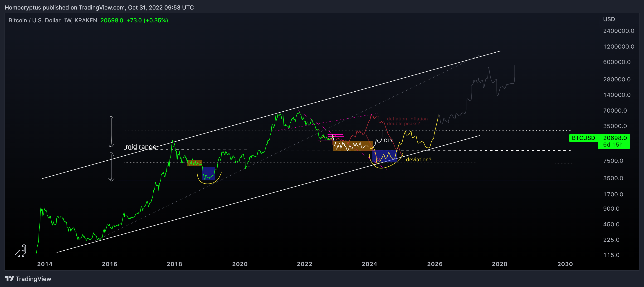
Task: Click the large orange box around 2023
Action: [x=353, y=146]
